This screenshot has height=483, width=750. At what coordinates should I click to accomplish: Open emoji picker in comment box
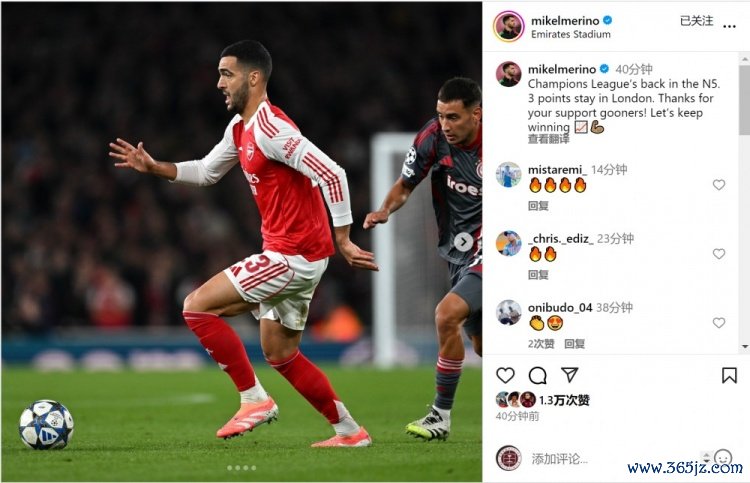pos(723,458)
